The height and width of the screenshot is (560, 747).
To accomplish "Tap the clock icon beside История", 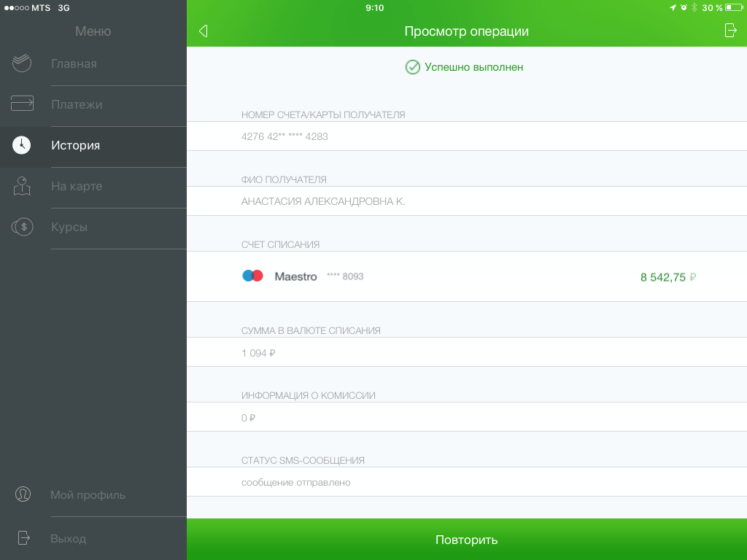I will point(21,145).
